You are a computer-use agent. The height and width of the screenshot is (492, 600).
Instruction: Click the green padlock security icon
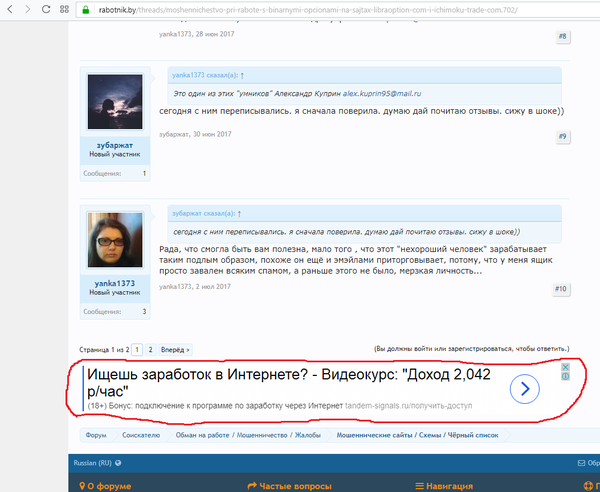pos(87,9)
